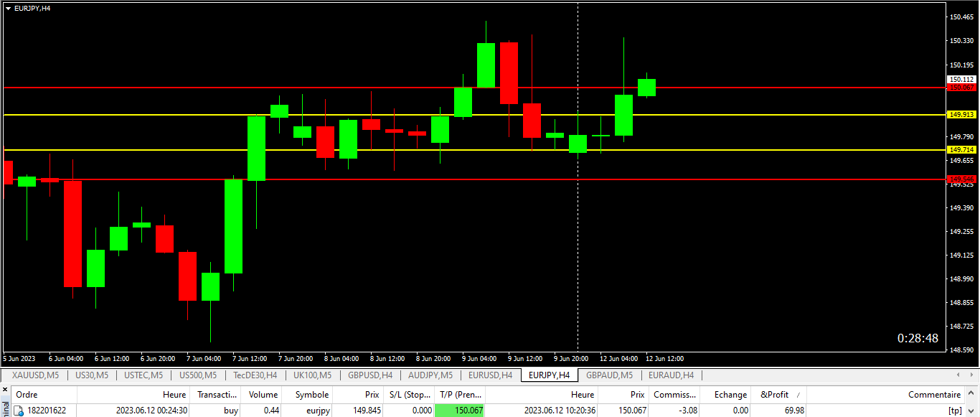Click the yellow 149.714 price level label
The image size is (980, 417).
(x=961, y=150)
